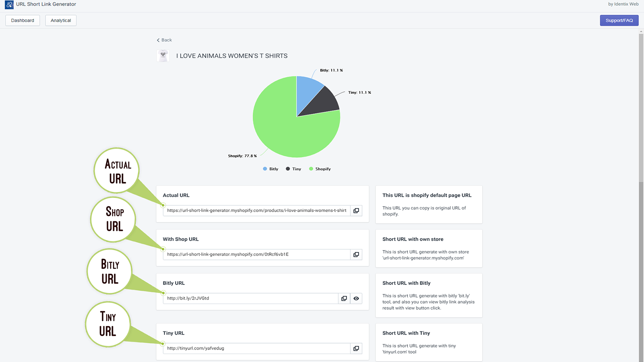Click the Back link
The height and width of the screenshot is (362, 644).
click(x=166, y=40)
